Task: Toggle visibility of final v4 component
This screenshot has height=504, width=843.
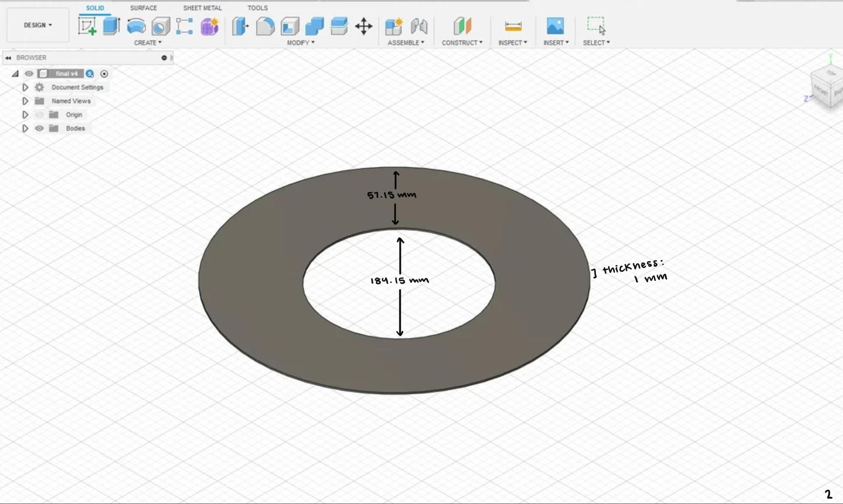Action: [x=29, y=74]
